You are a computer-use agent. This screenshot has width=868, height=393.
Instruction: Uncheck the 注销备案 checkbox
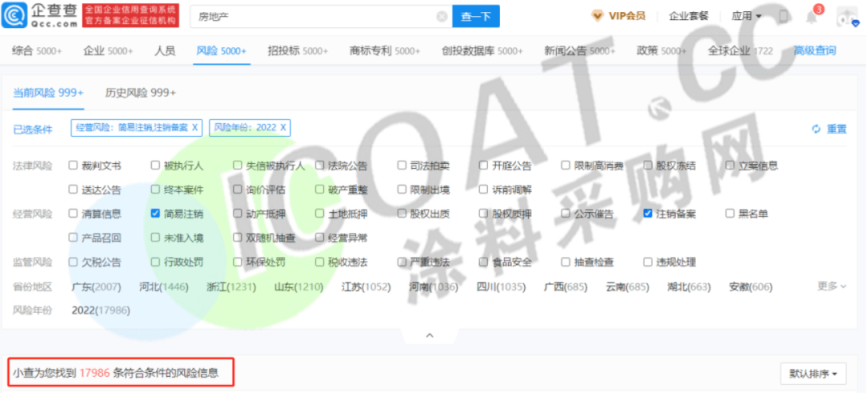(x=648, y=214)
